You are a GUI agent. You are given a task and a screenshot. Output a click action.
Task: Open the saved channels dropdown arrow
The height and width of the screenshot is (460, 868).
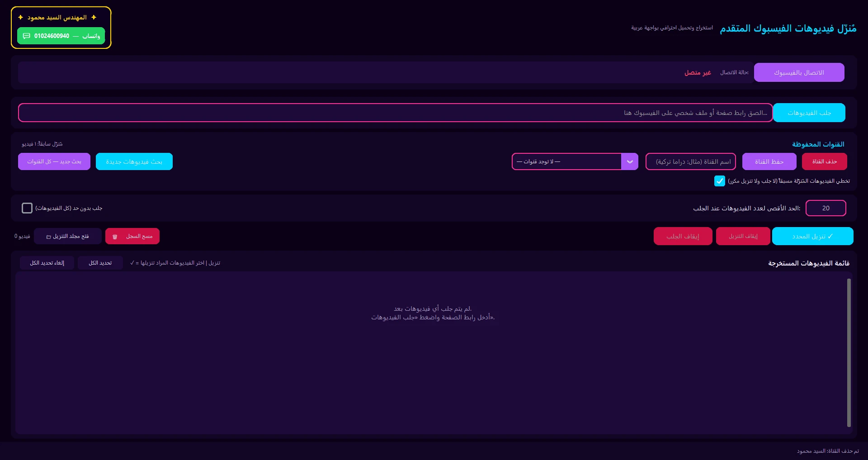[630, 161]
